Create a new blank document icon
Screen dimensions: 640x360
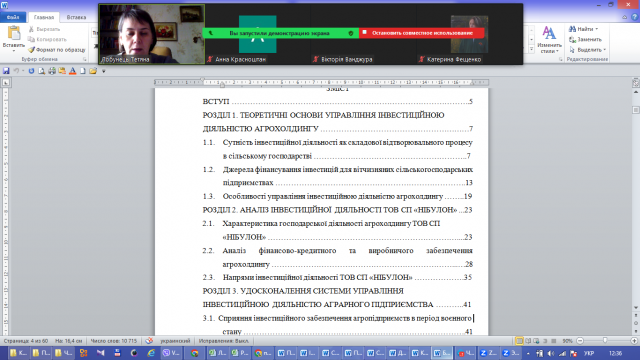pos(83,71)
